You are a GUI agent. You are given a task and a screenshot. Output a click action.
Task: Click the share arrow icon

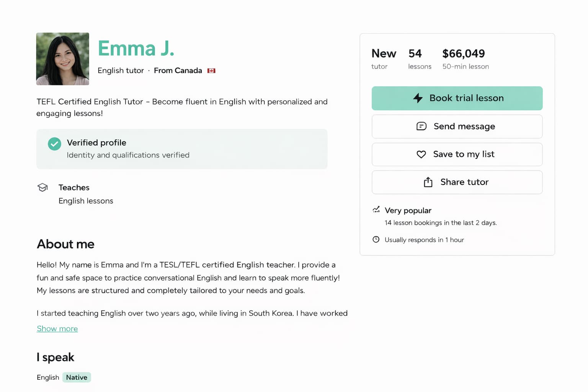428,182
